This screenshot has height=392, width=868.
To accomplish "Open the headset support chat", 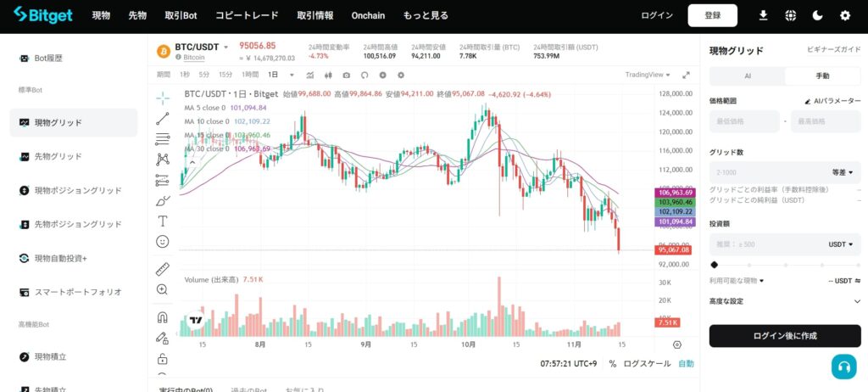I will (843, 367).
